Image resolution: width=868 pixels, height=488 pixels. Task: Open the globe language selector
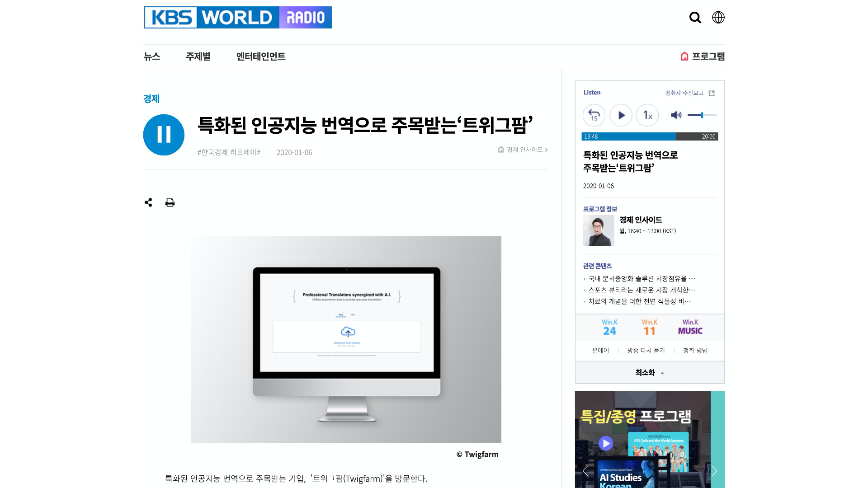point(718,18)
